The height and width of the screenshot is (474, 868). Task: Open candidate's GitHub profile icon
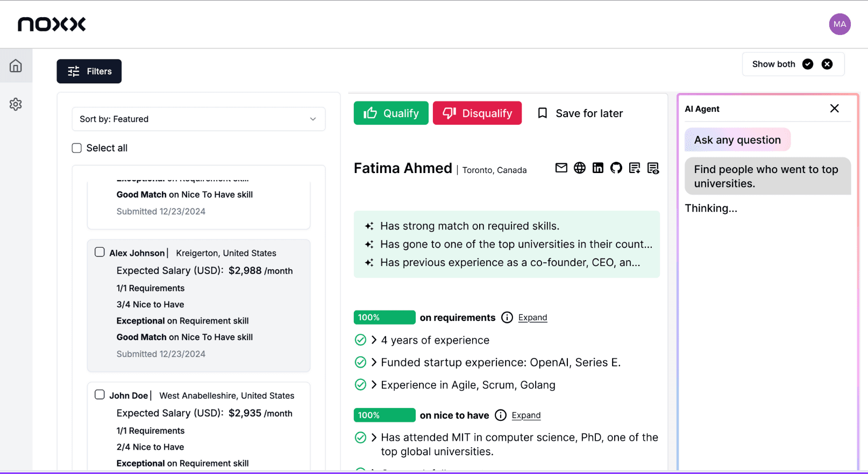(616, 168)
